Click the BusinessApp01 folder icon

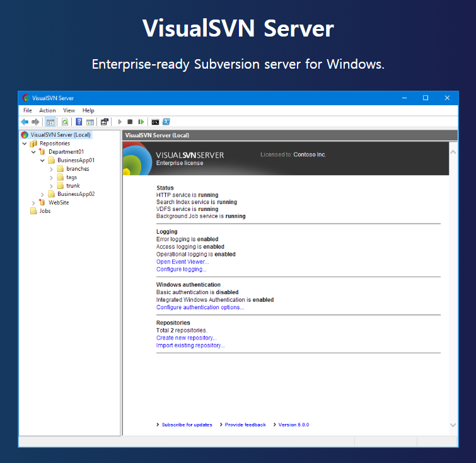click(51, 160)
